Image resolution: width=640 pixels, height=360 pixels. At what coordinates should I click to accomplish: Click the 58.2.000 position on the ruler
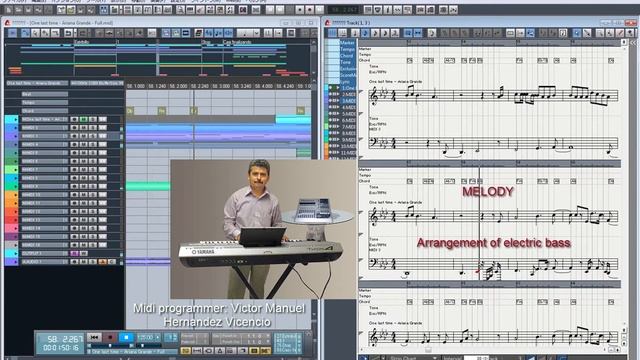coord(178,87)
